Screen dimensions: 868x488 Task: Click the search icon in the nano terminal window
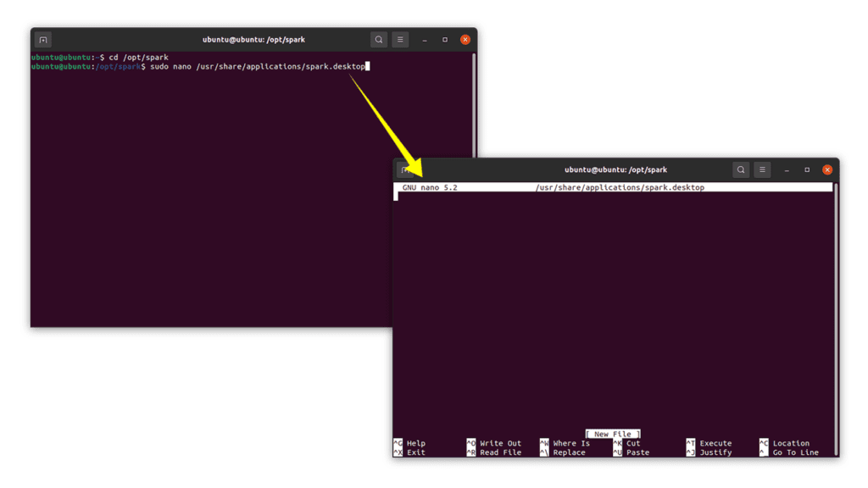pyautogui.click(x=741, y=169)
